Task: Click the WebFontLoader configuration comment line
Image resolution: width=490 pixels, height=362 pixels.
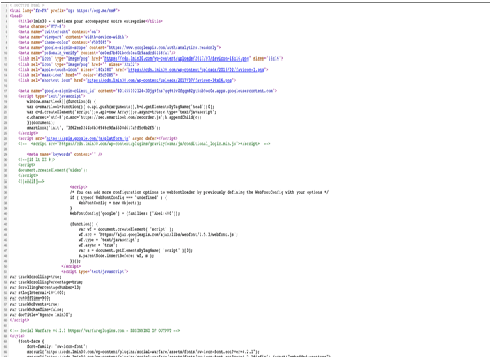Action: click(199, 192)
